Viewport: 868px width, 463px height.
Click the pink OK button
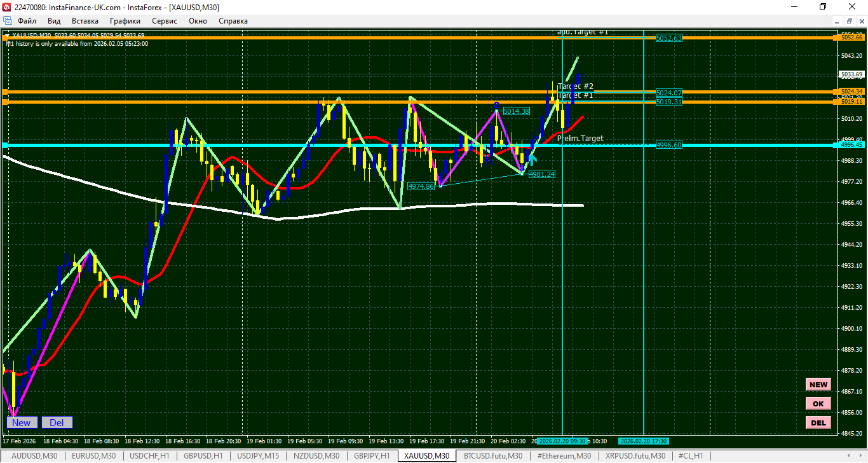click(818, 403)
